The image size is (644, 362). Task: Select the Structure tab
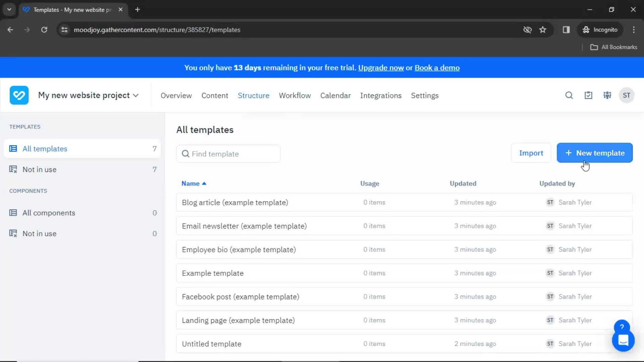point(254,96)
